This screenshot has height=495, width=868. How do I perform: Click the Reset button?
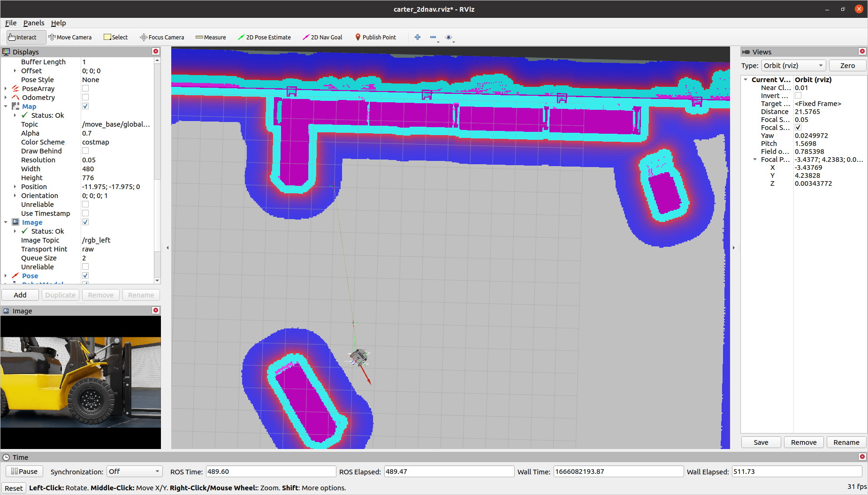tap(14, 488)
